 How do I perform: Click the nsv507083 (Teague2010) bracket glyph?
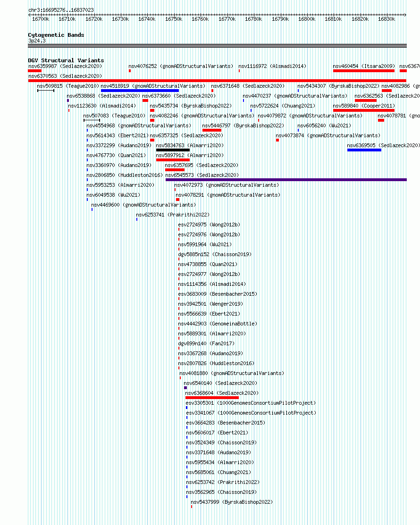(x=92, y=120)
